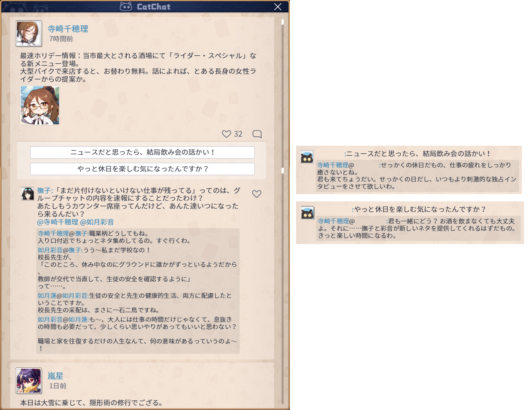The width and height of the screenshot is (532, 410).
Task: Toggle heart on 撫子's comment
Action: point(257,194)
